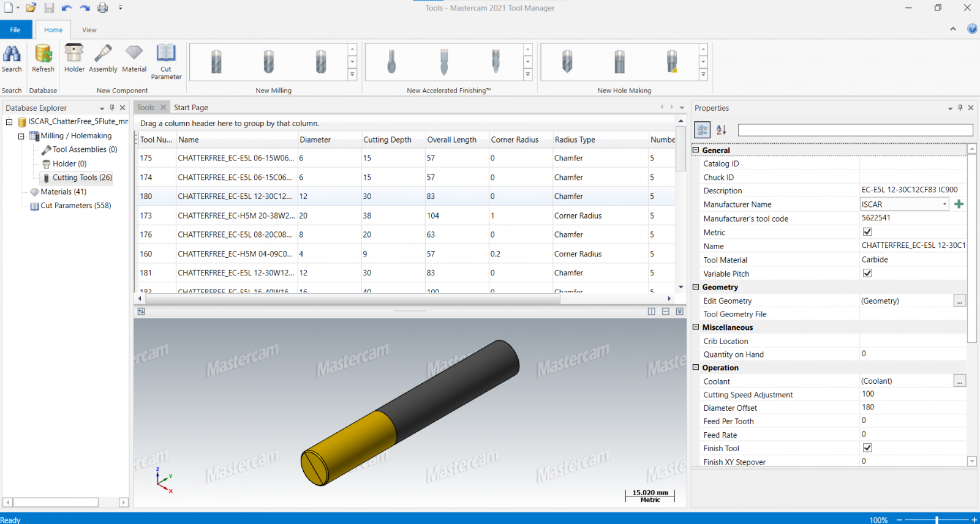Save using the floppy disk icon
The height and width of the screenshot is (524, 980).
pos(49,8)
